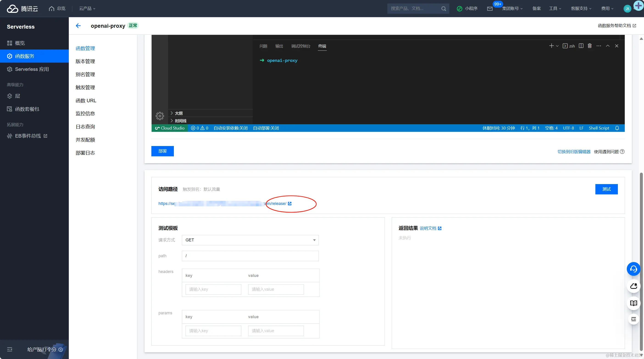The image size is (644, 359).
Task: Toggle the notification bell in status bar
Action: 617,128
